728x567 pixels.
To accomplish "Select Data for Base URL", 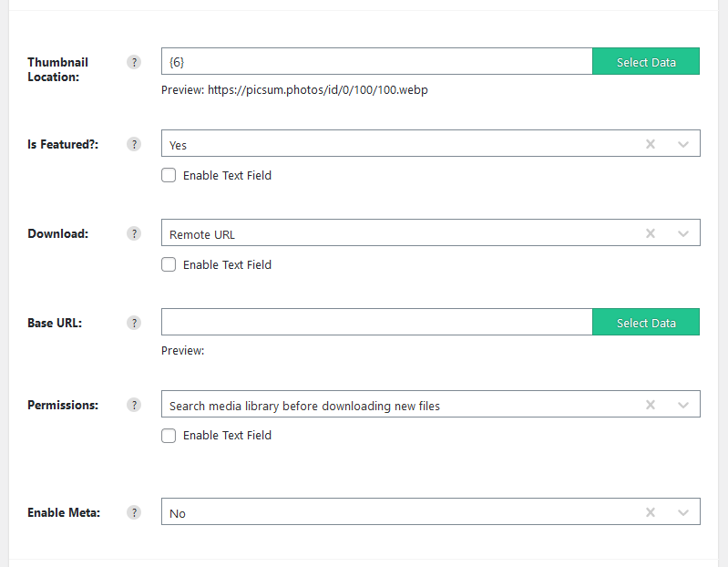I will pos(646,323).
